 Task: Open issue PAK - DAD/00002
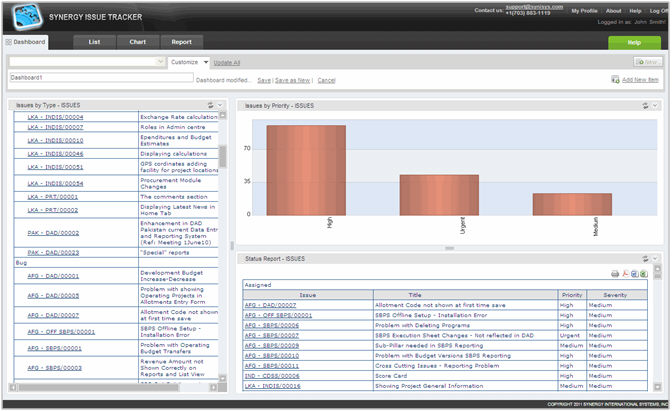[x=53, y=233]
